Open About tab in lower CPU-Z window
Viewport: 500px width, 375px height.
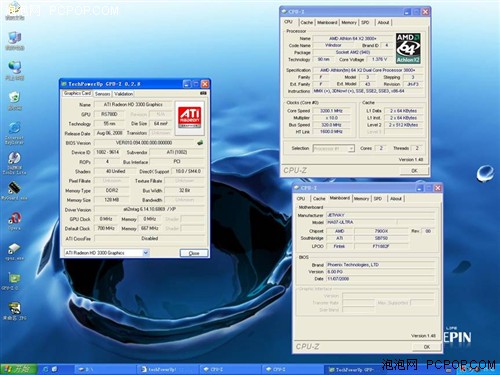click(396, 198)
